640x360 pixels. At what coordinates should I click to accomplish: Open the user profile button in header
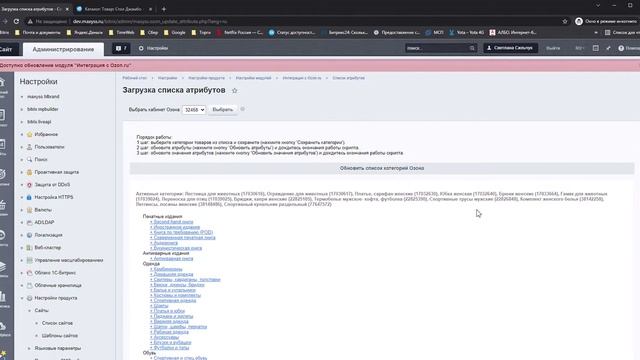pyautogui.click(x=510, y=48)
